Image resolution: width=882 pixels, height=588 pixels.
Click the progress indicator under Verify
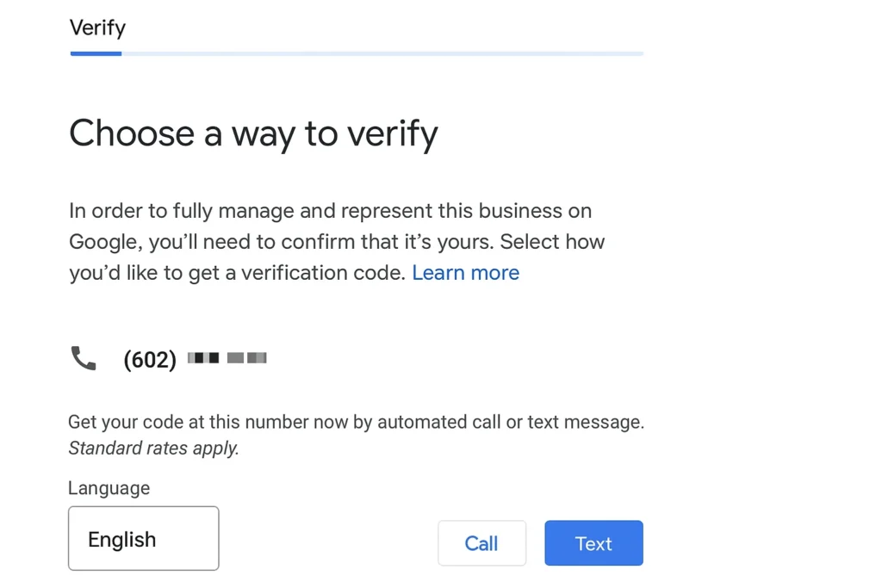pyautogui.click(x=95, y=53)
